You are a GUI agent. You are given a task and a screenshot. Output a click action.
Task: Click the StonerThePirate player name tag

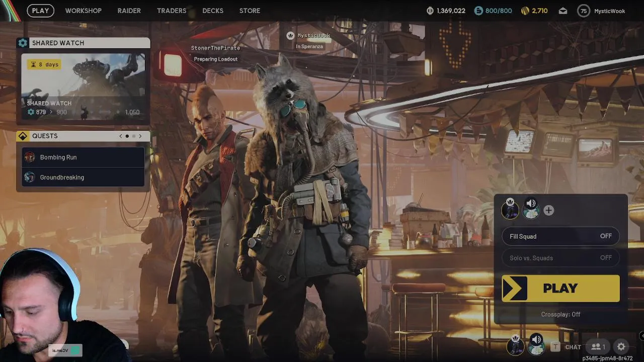click(x=215, y=48)
